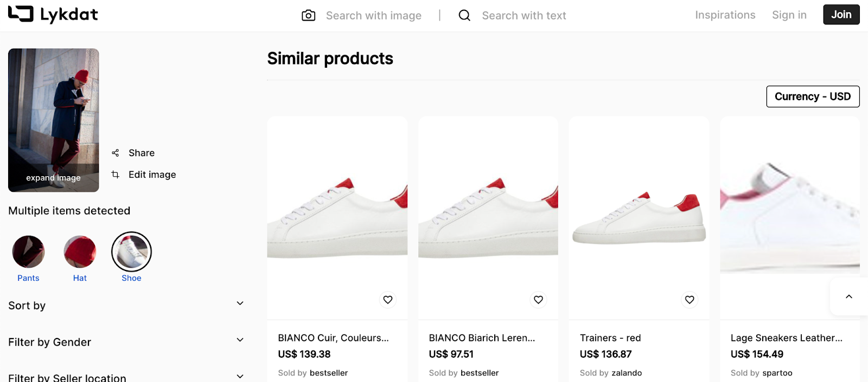868x382 pixels.
Task: Click Sign in
Action: pyautogui.click(x=789, y=15)
